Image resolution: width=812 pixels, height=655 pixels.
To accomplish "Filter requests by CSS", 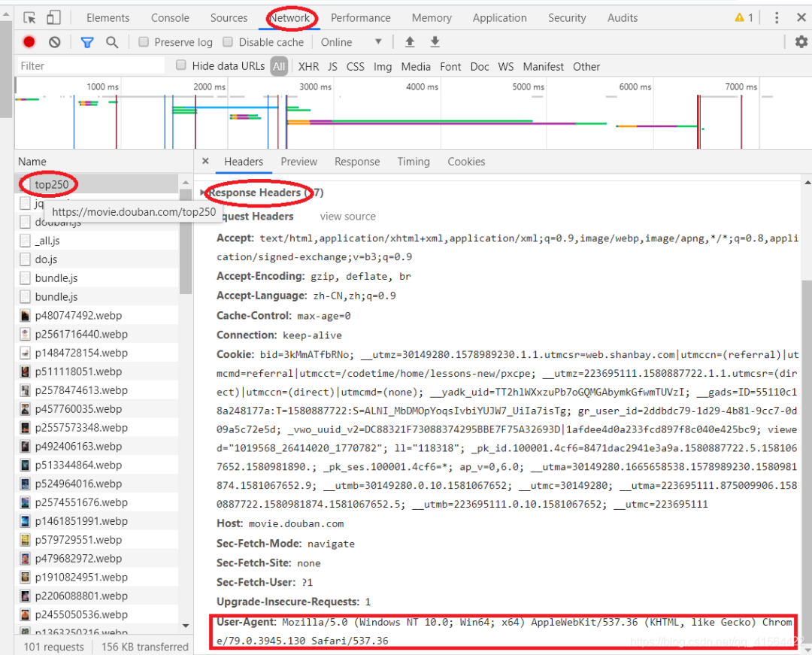I will tap(355, 67).
